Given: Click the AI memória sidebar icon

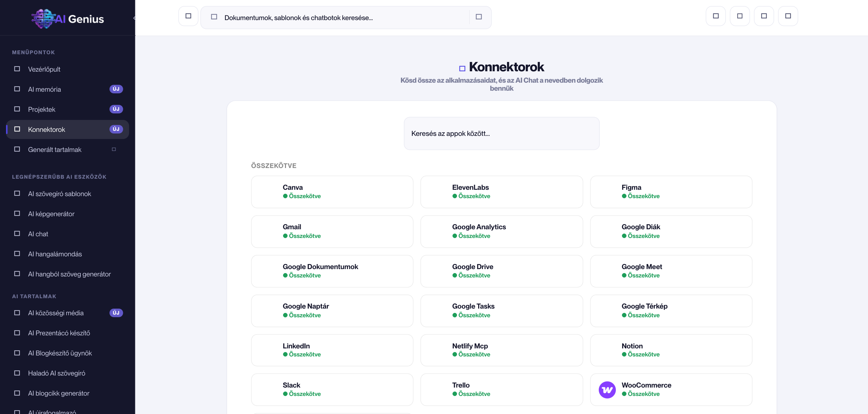Looking at the screenshot, I should (x=17, y=89).
